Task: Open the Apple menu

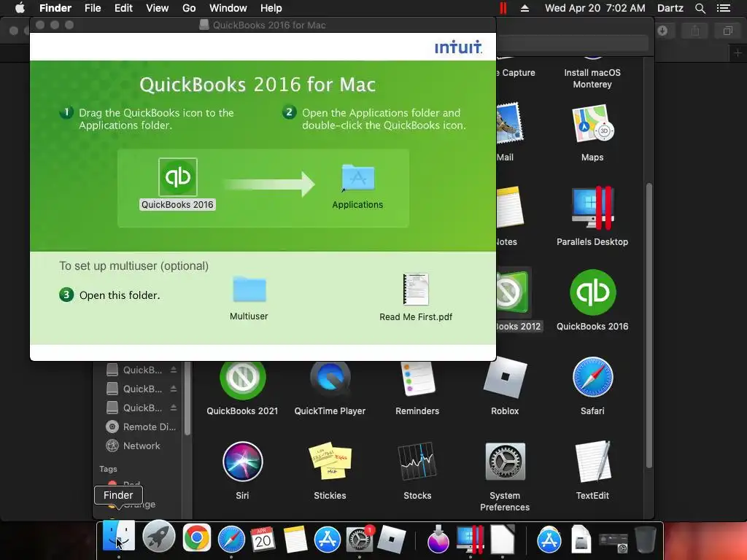Action: [x=20, y=8]
